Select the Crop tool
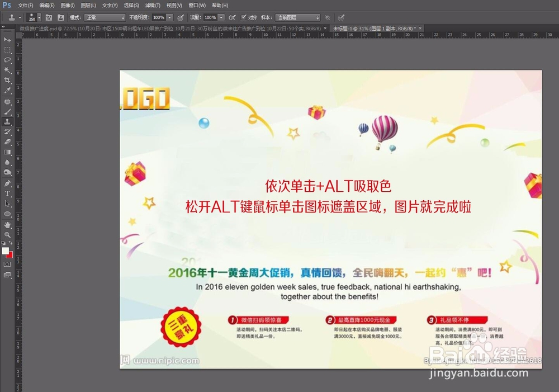559x392 pixels. coord(7,81)
